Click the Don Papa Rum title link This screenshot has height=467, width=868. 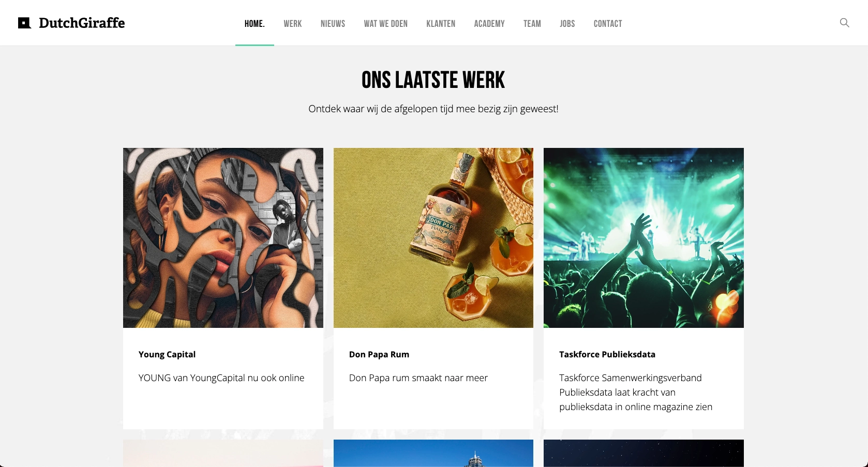pos(379,354)
